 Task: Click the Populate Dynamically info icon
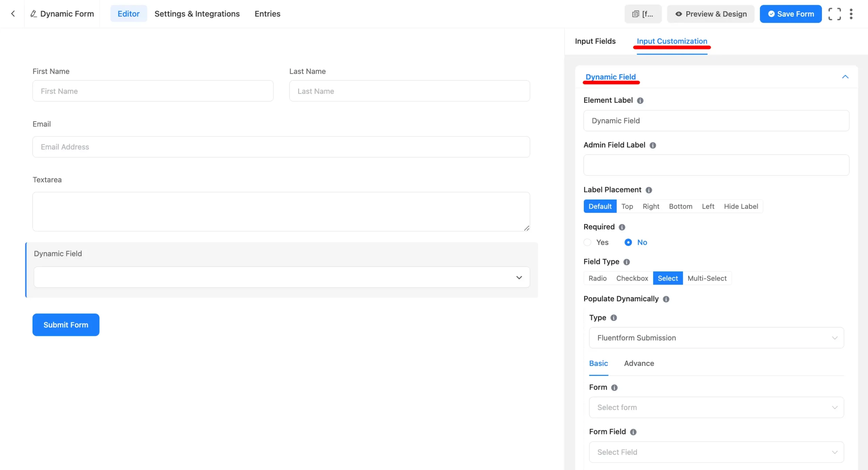coord(666,299)
